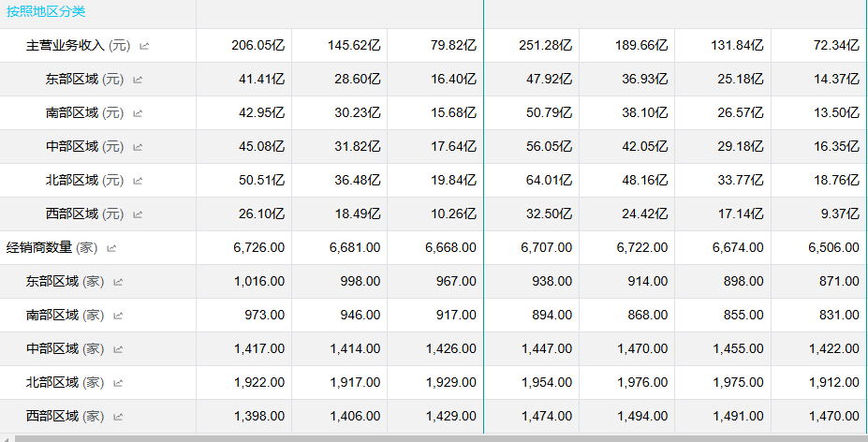Click chart icon beside 经销商数量 (家)

(x=111, y=248)
